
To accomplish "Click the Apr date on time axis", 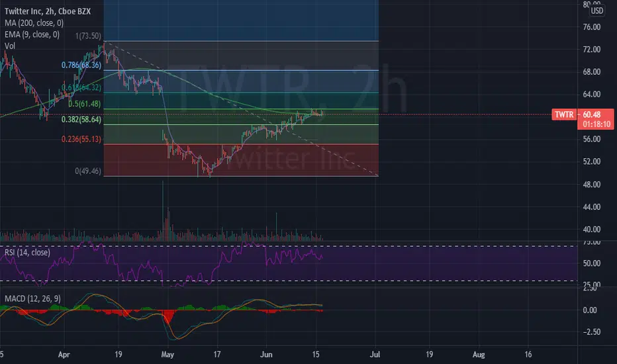I will pyautogui.click(x=64, y=355).
